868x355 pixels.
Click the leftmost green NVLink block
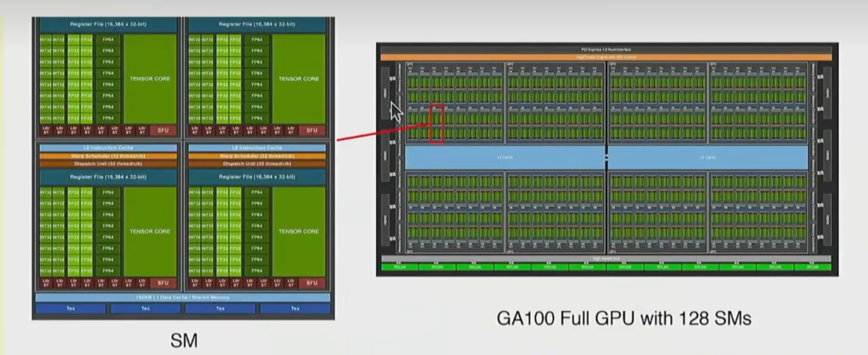[400, 267]
